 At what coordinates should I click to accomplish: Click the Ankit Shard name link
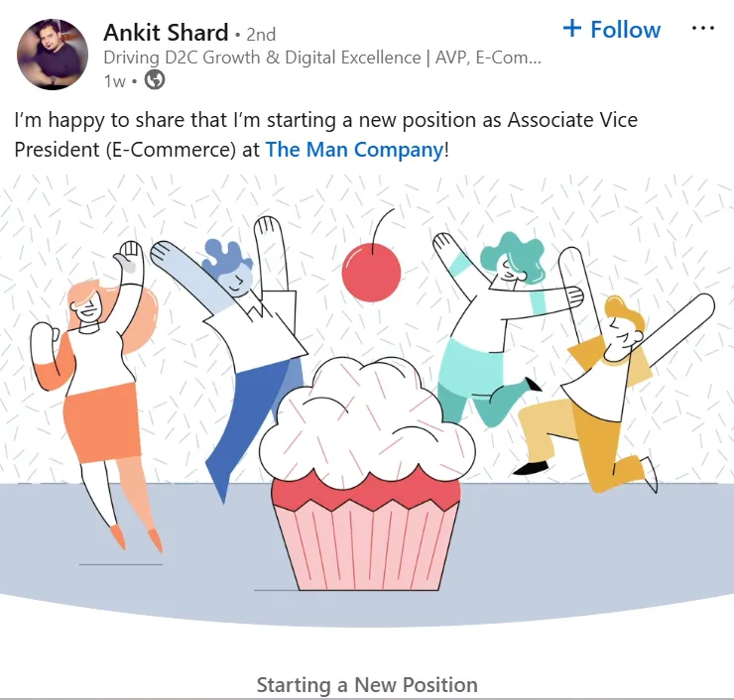point(166,33)
